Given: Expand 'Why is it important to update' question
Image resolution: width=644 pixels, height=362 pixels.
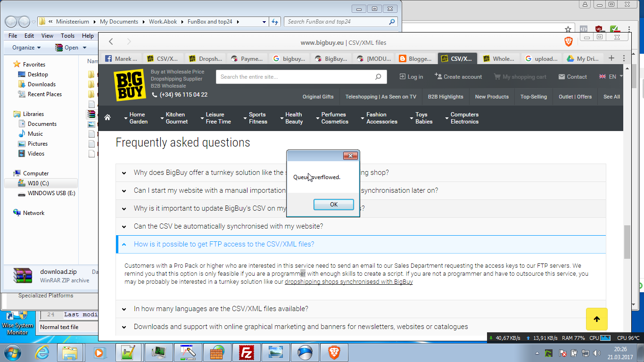Looking at the screenshot, I should (x=361, y=208).
